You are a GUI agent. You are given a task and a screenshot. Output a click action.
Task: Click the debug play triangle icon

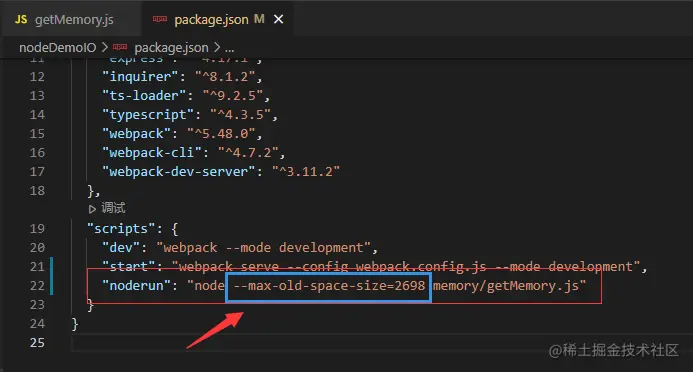[92, 209]
